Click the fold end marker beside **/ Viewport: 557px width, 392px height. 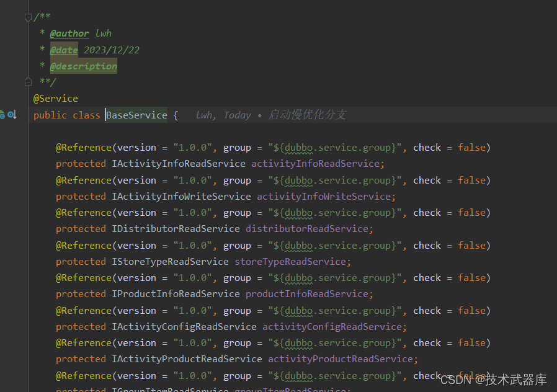coord(28,82)
